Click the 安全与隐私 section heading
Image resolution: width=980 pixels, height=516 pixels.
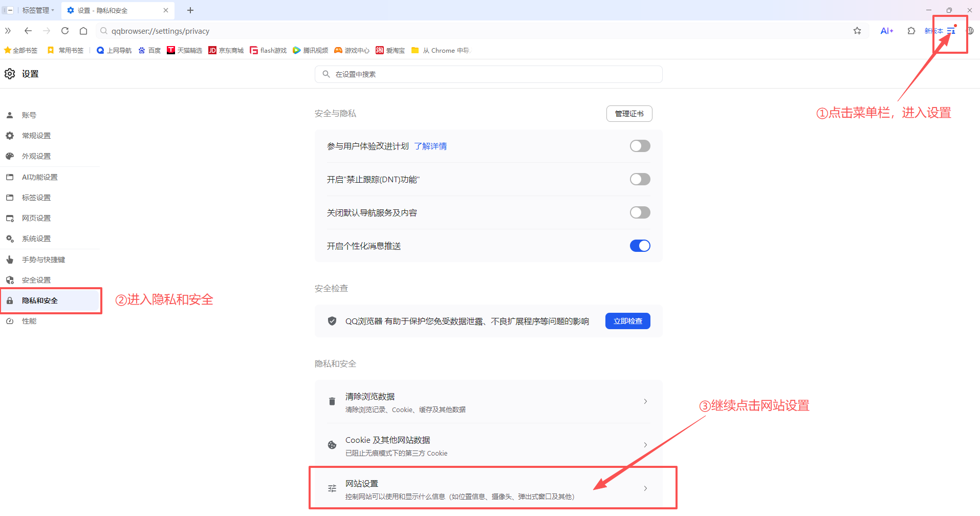pyautogui.click(x=335, y=114)
